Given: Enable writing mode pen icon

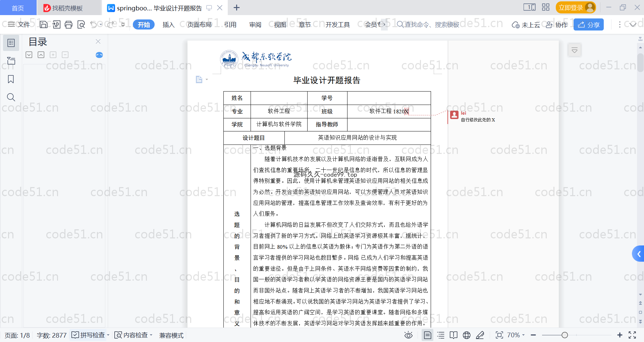Looking at the screenshot, I should 480,335.
